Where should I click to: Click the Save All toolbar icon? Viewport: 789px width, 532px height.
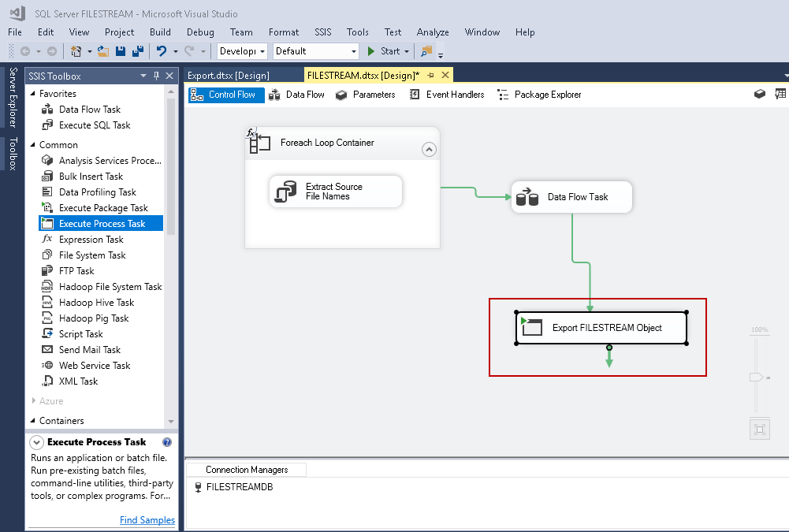pyautogui.click(x=138, y=51)
